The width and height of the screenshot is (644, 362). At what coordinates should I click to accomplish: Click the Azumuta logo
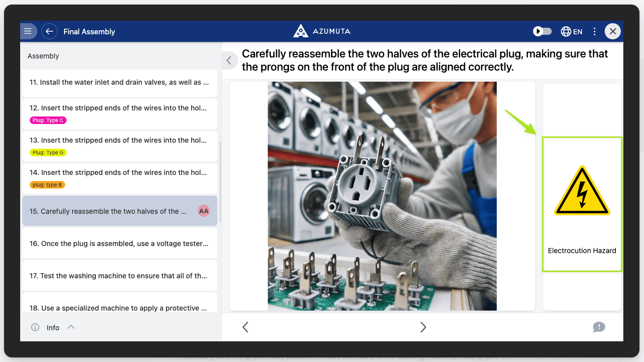click(322, 31)
